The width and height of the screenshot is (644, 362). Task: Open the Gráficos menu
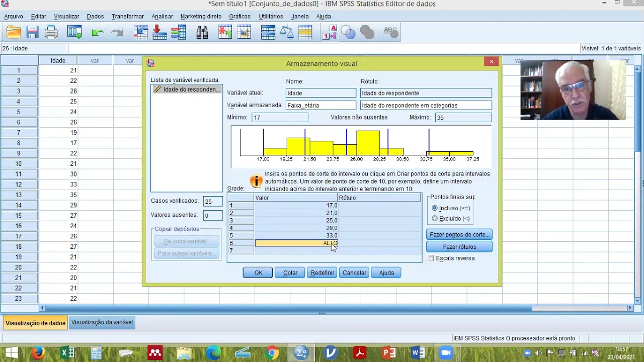tap(239, 16)
